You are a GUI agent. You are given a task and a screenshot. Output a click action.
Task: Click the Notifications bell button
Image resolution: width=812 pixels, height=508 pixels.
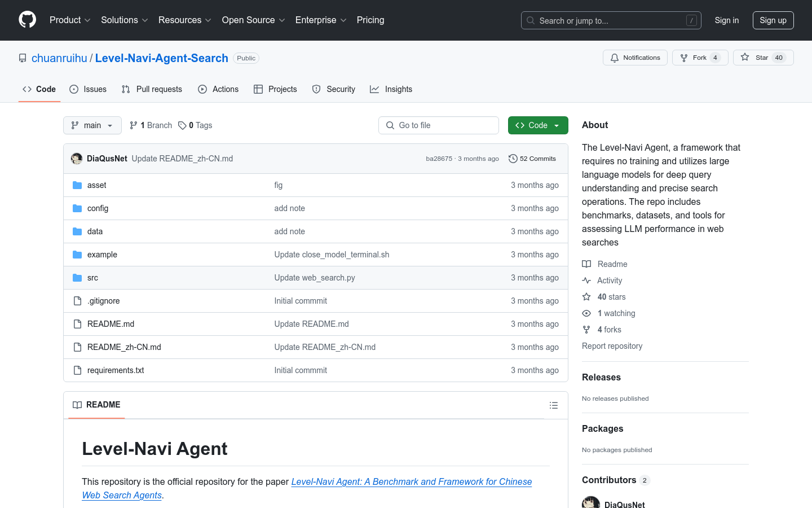pyautogui.click(x=636, y=58)
